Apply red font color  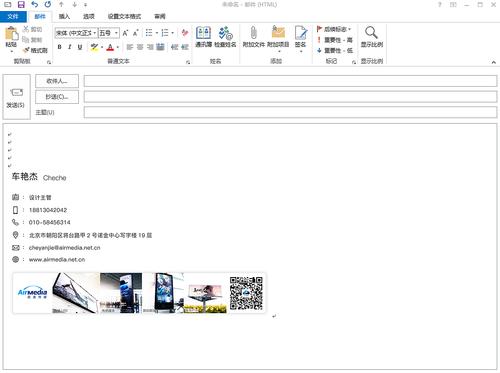[x=110, y=47]
